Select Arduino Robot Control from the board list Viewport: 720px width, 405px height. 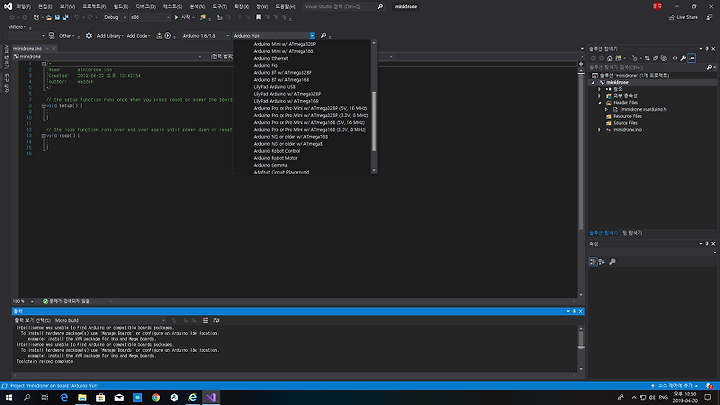point(277,151)
